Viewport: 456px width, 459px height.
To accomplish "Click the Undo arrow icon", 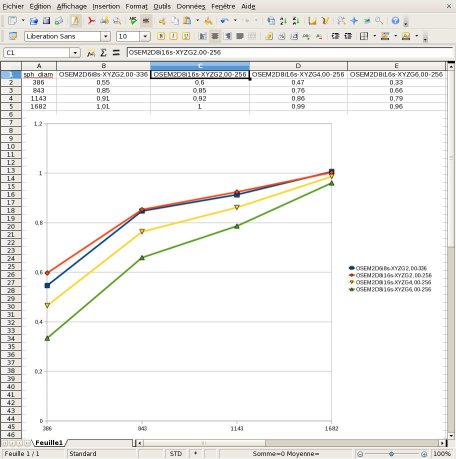I will [x=224, y=21].
